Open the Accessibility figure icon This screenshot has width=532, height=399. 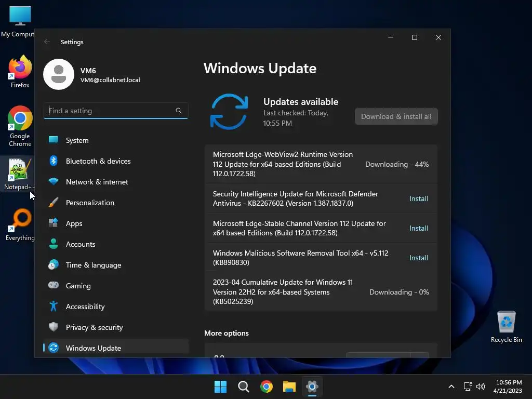[54, 306]
